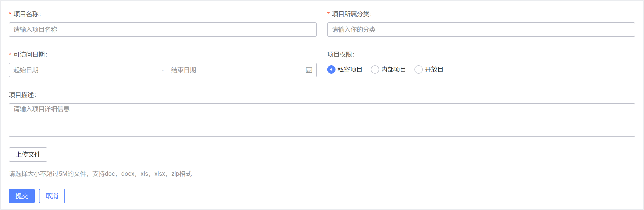
Task: Click the 项目名称 label
Action: (x=26, y=14)
